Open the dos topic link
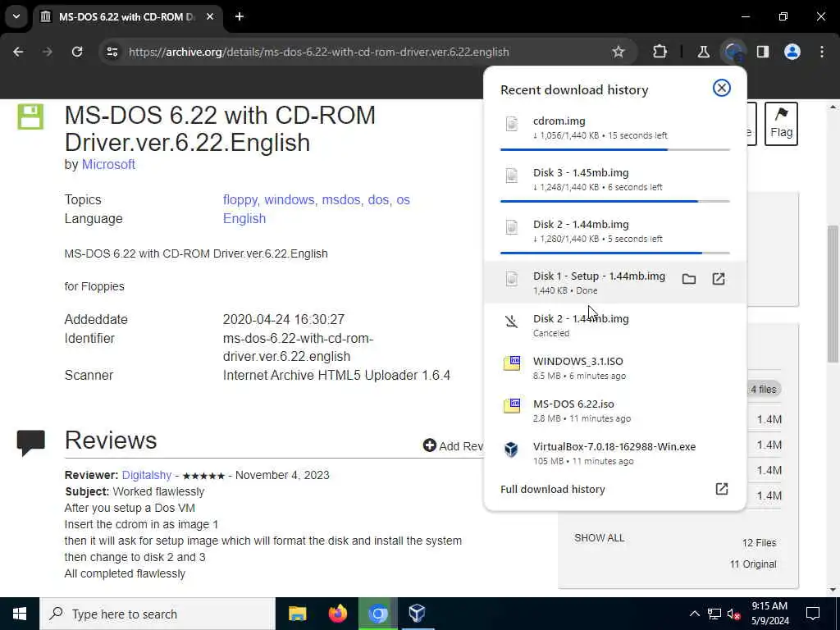 pos(379,200)
